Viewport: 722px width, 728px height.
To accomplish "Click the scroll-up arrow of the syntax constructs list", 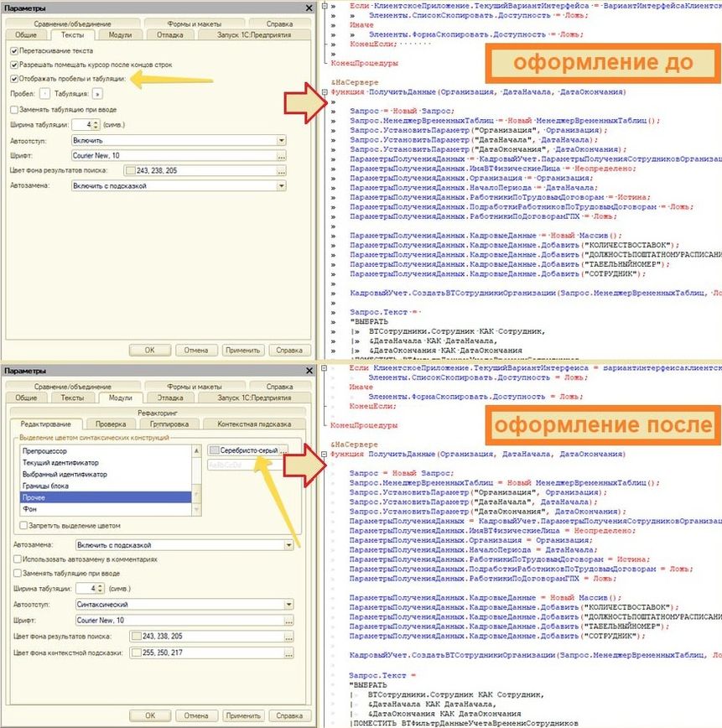I will click(x=196, y=449).
